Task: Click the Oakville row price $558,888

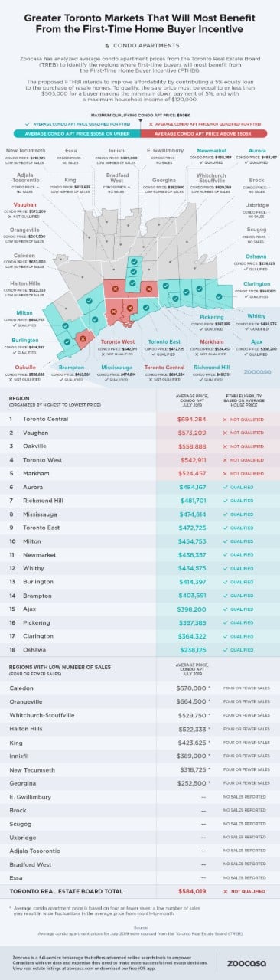Action: [190, 447]
